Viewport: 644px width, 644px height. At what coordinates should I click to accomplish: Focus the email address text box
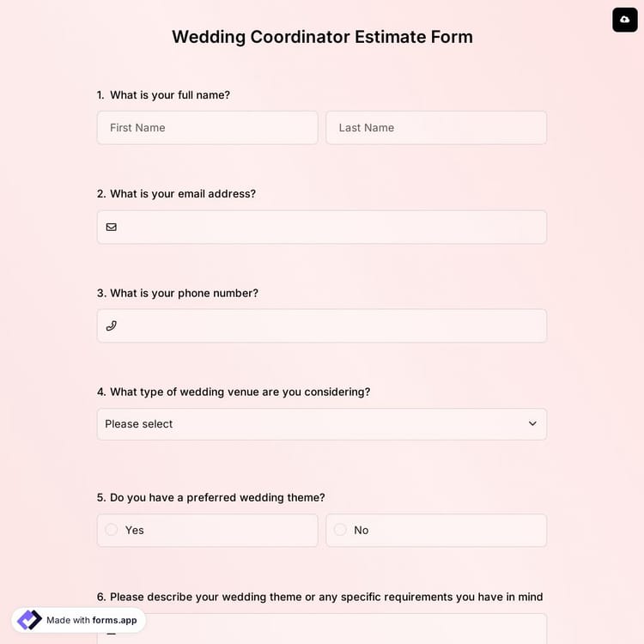(x=331, y=228)
